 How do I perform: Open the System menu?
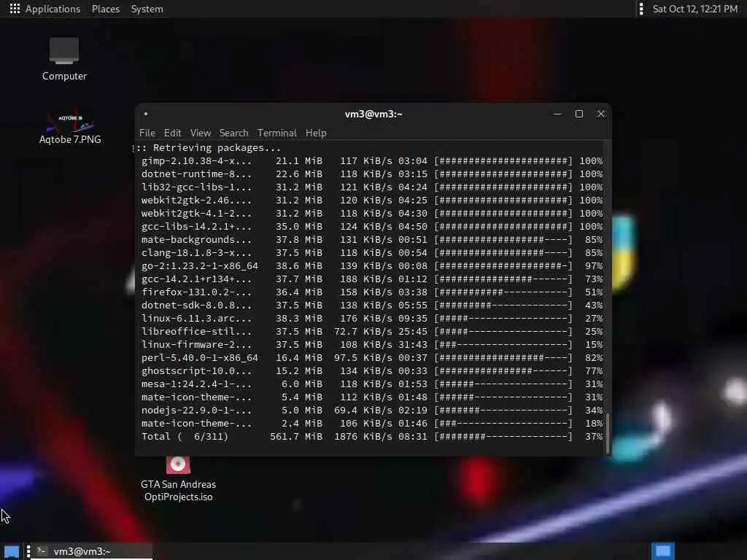click(x=147, y=9)
